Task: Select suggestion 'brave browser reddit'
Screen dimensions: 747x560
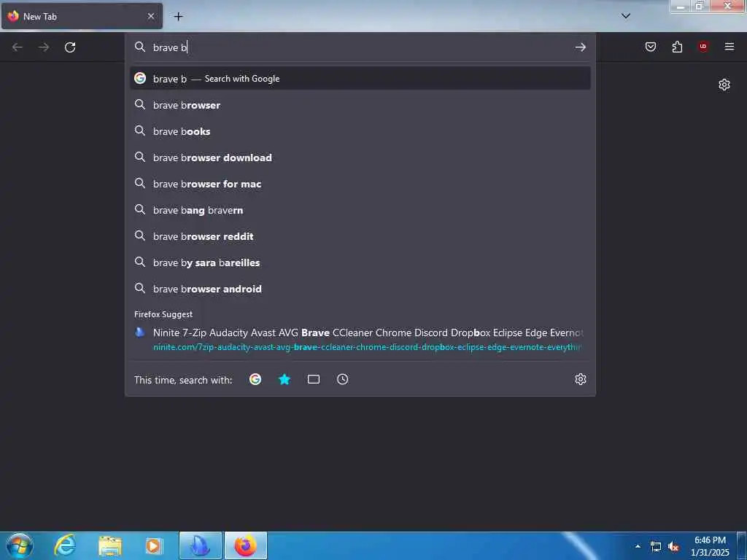Action: (x=360, y=236)
